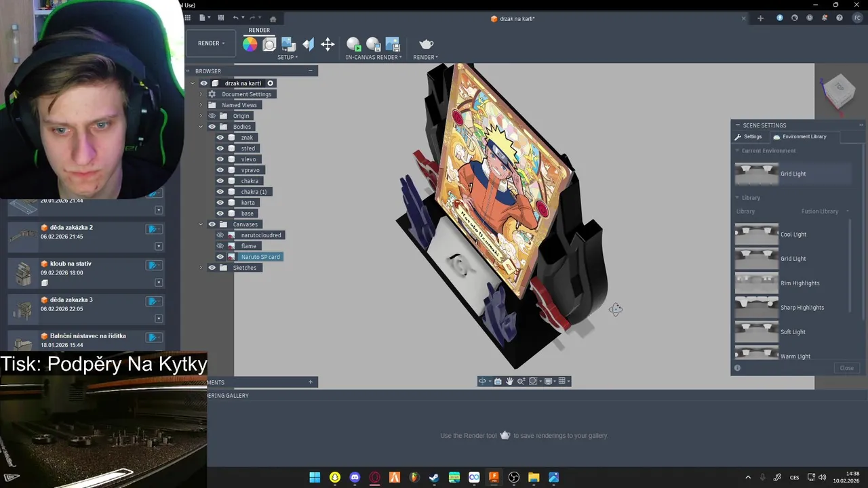Click the Render teapot icon in toolbar
This screenshot has height=488, width=868.
click(x=426, y=45)
